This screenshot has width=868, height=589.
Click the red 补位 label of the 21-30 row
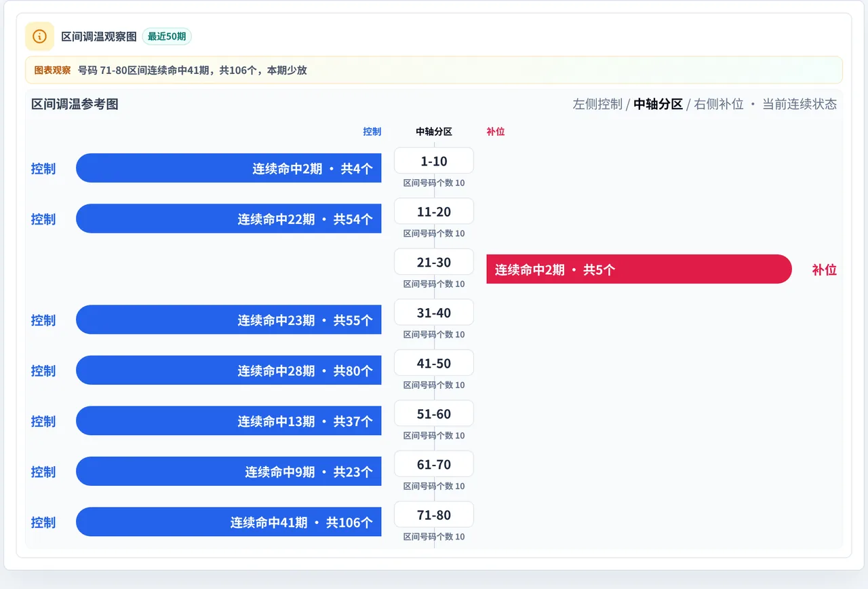pos(824,269)
